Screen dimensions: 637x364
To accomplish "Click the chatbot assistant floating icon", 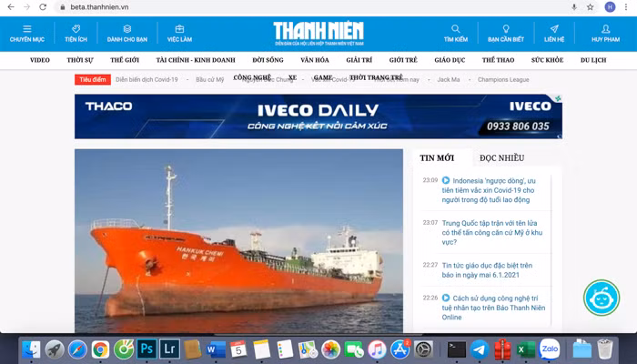I will 602,298.
